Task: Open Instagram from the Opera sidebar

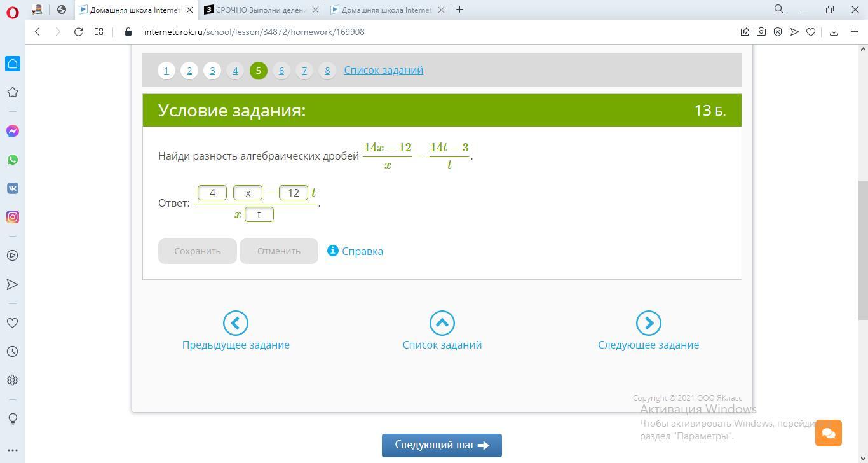Action: [13, 217]
